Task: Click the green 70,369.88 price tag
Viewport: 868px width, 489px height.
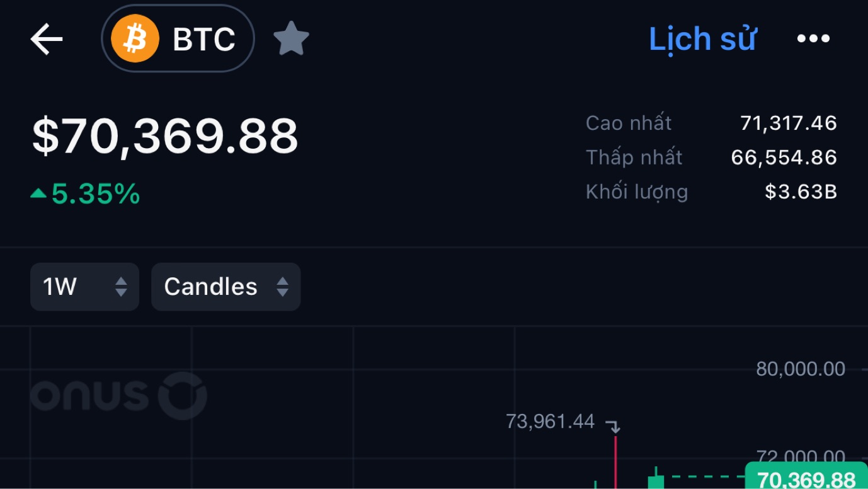Action: pos(806,477)
